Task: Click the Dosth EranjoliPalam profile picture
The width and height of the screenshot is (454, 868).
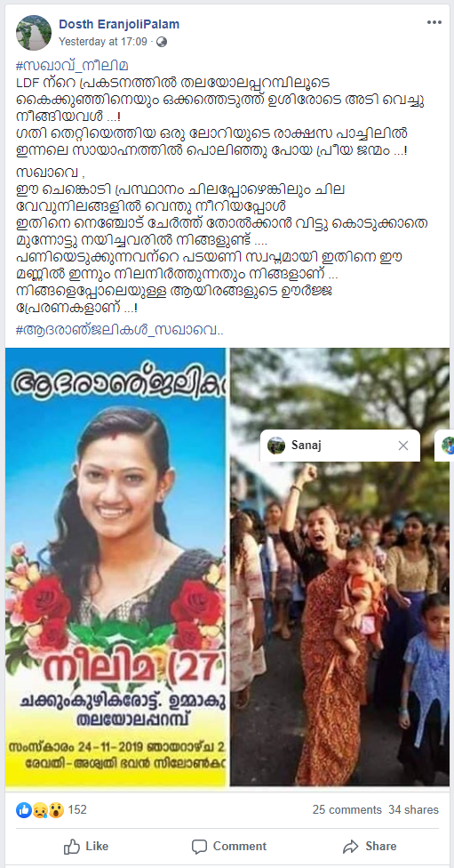Action: (x=33, y=33)
